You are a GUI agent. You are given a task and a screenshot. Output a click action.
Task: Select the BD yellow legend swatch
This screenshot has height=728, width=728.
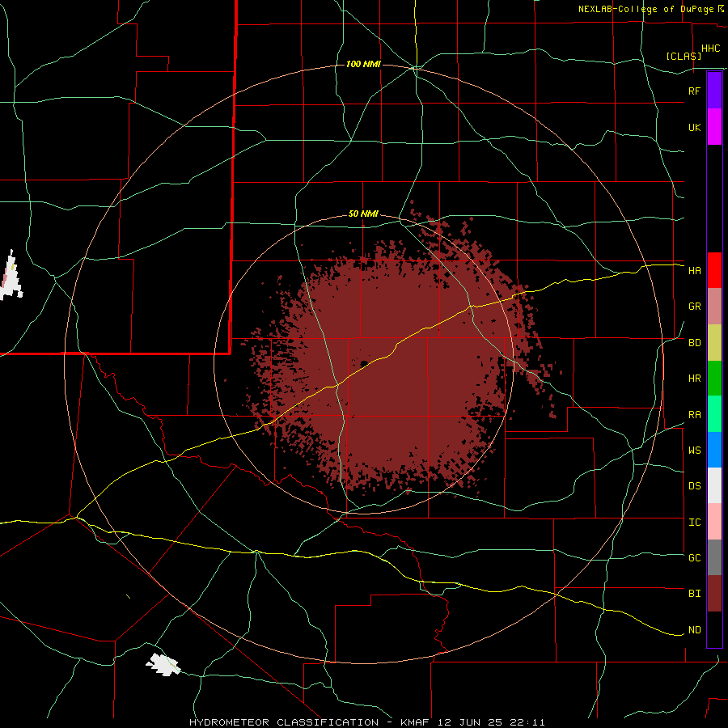[x=714, y=343]
